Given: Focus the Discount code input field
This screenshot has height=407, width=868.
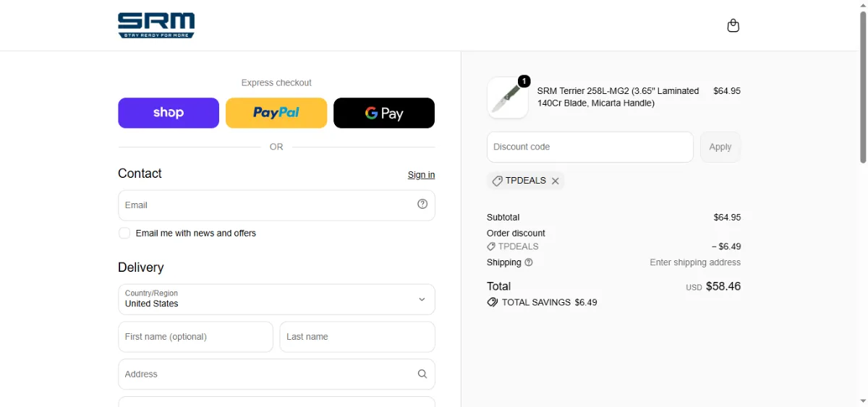Looking at the screenshot, I should (590, 147).
